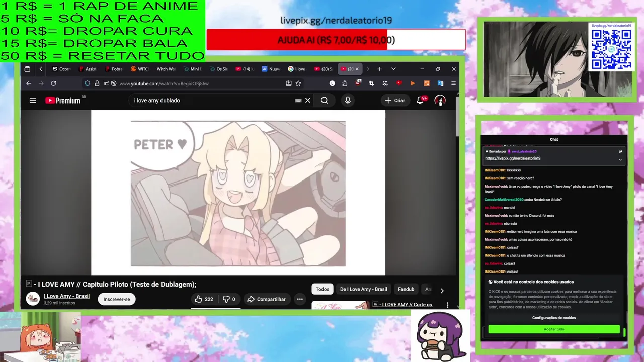Open the browser extensions puzzle icon
The width and height of the screenshot is (644, 362).
(x=345, y=83)
